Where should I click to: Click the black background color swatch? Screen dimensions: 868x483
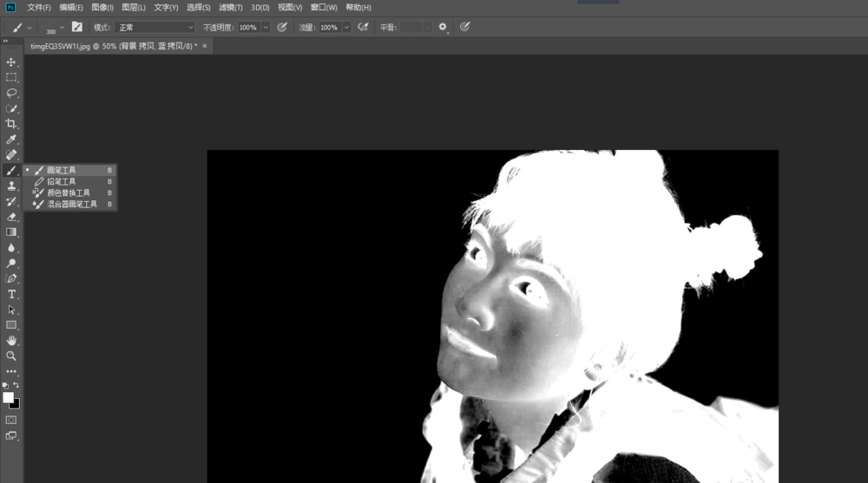(x=16, y=405)
